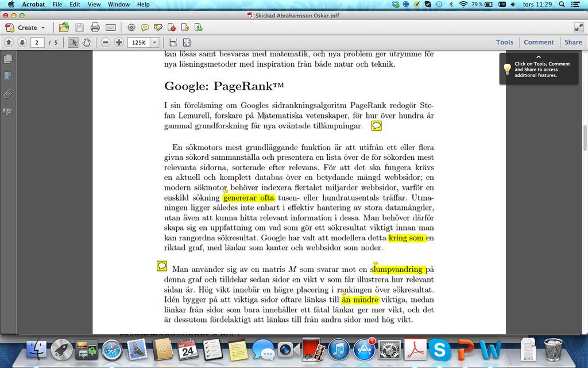Click the Wi-Fi status icon

coord(463,5)
